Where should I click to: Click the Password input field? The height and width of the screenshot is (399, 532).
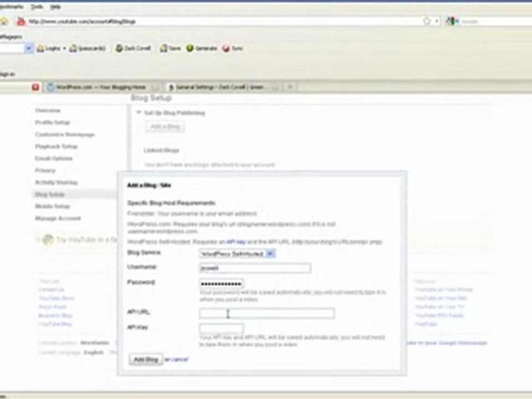222,283
